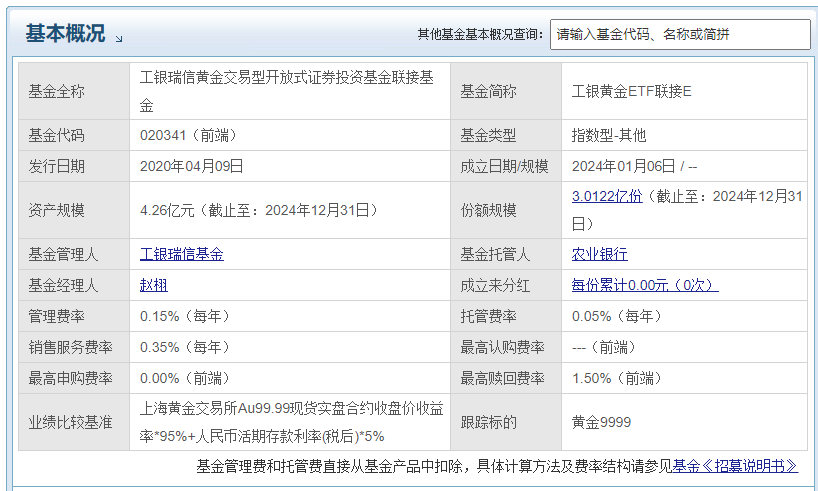
Task: Select the sales service fee 0.35%（每年）
Action: click(x=187, y=347)
